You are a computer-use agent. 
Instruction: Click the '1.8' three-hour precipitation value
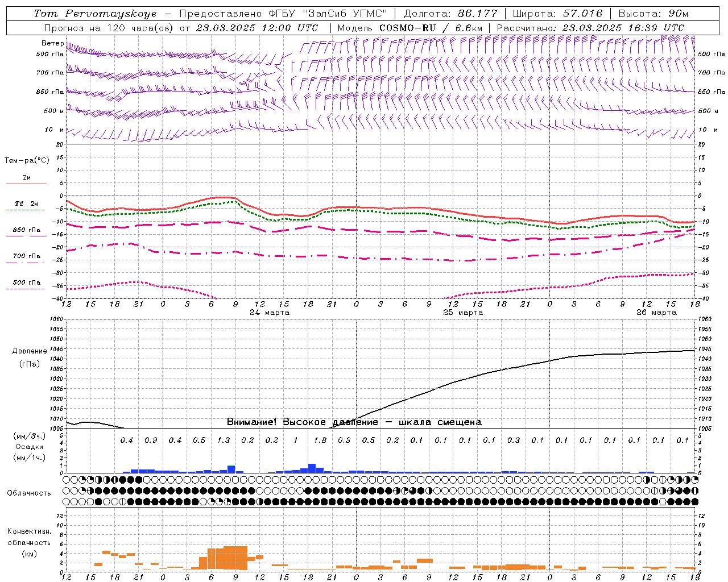pyautogui.click(x=320, y=440)
